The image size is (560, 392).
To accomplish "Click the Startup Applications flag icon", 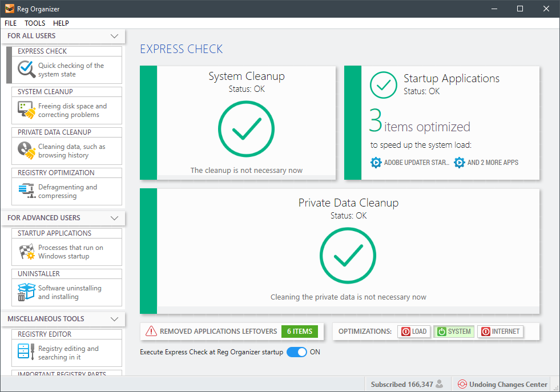I will [x=26, y=252].
